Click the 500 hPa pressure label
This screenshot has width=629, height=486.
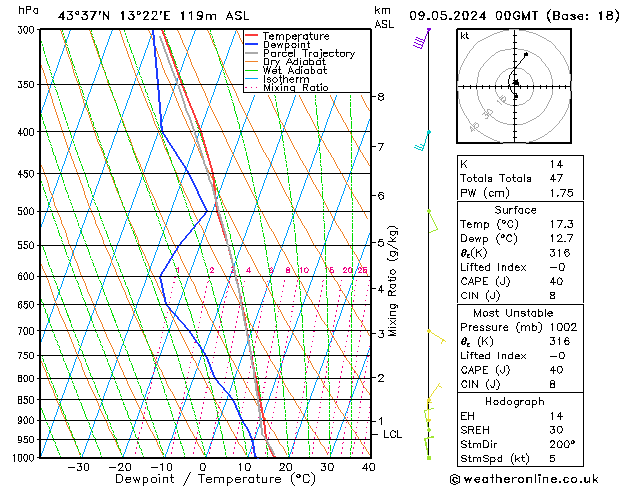click(28, 211)
